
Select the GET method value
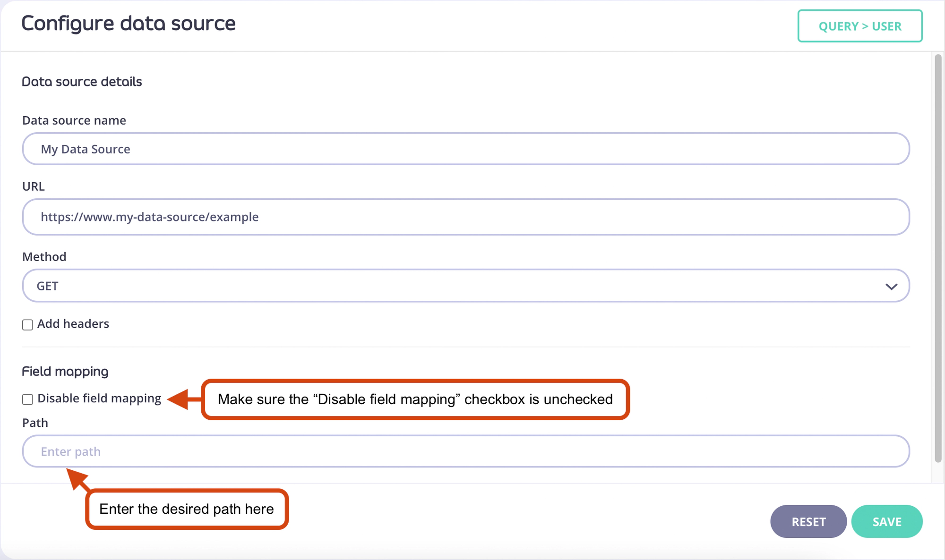(x=48, y=286)
